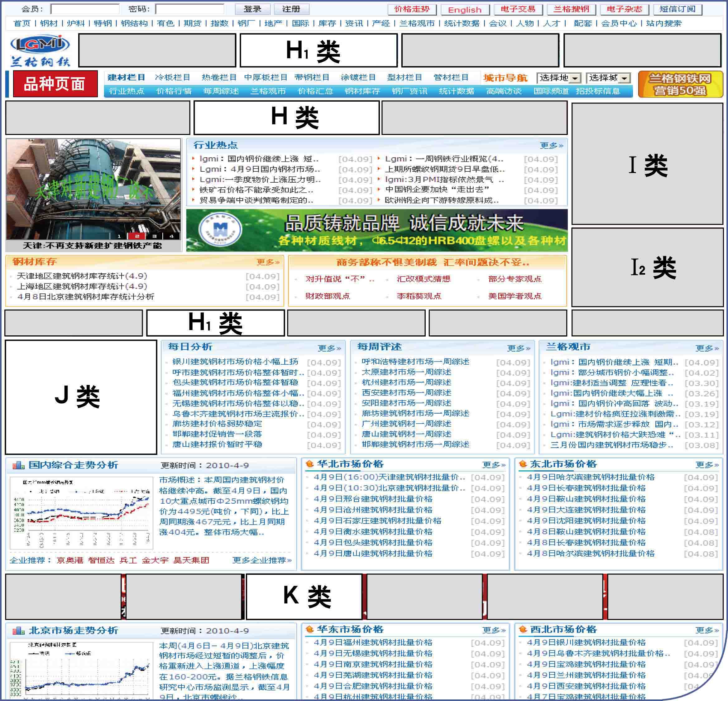Click the round logo in the green banner ad

pos(220,230)
